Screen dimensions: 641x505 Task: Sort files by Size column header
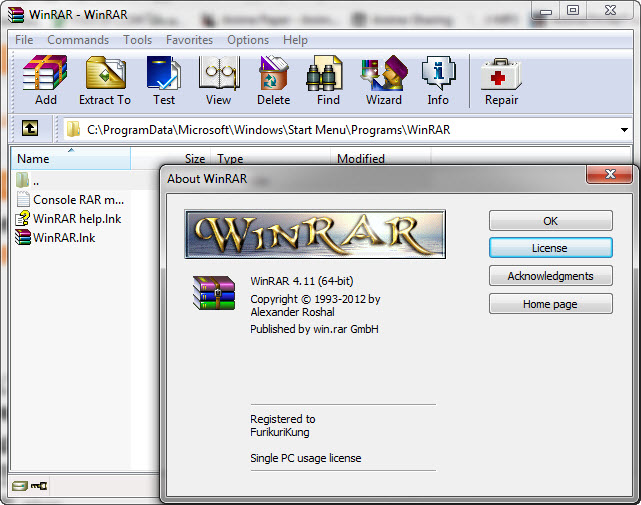170,158
